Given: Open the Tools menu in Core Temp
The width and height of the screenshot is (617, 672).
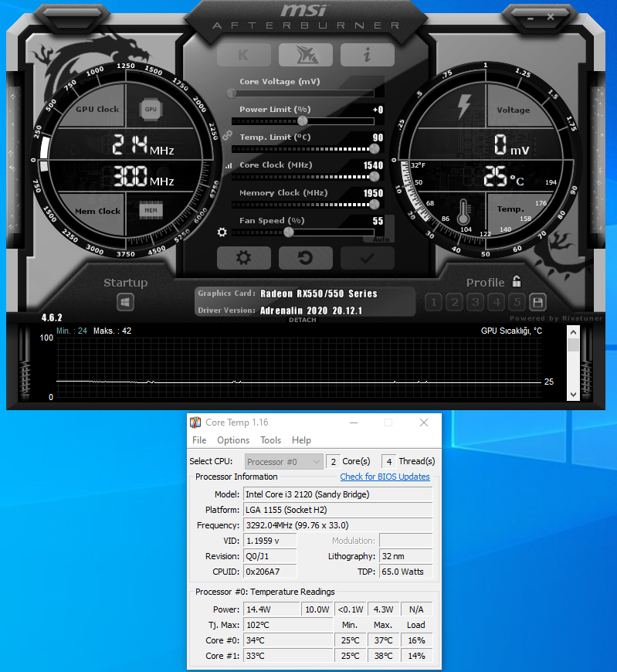Looking at the screenshot, I should (x=271, y=440).
